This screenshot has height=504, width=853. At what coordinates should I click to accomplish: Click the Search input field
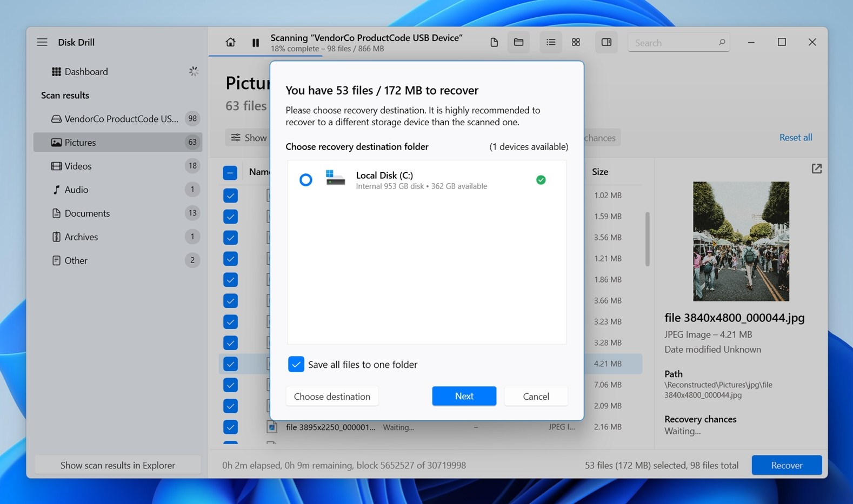click(678, 43)
